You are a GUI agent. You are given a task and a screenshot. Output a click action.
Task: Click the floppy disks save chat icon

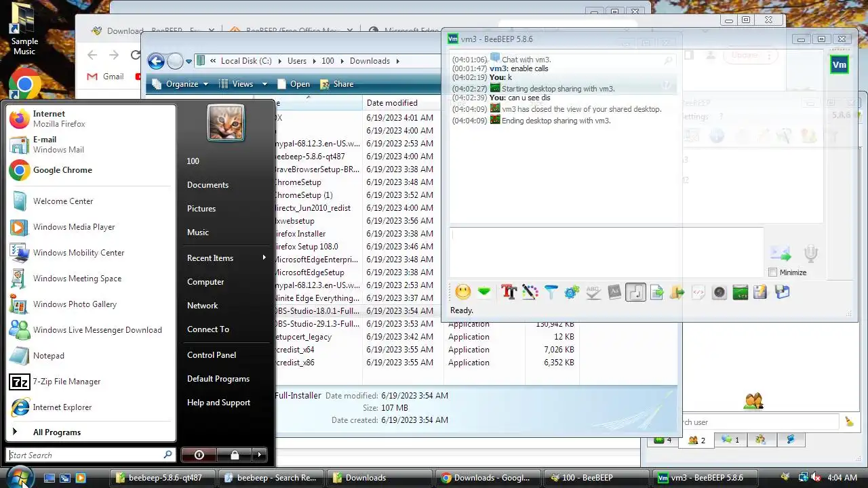(x=783, y=292)
